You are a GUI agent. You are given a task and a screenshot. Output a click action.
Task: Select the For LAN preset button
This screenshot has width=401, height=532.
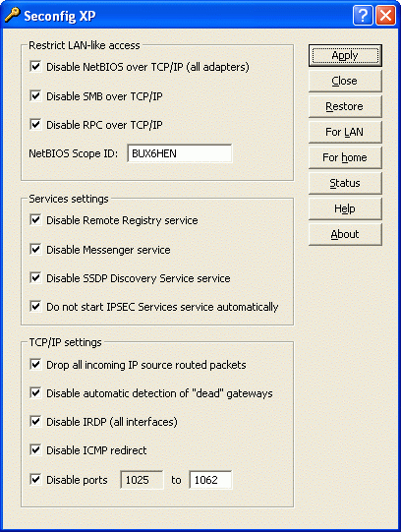345,132
